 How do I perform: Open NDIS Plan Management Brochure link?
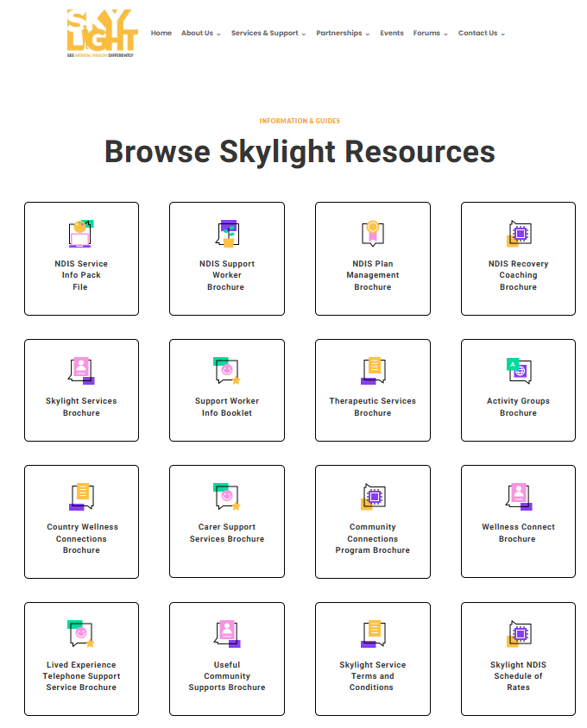coord(373,275)
